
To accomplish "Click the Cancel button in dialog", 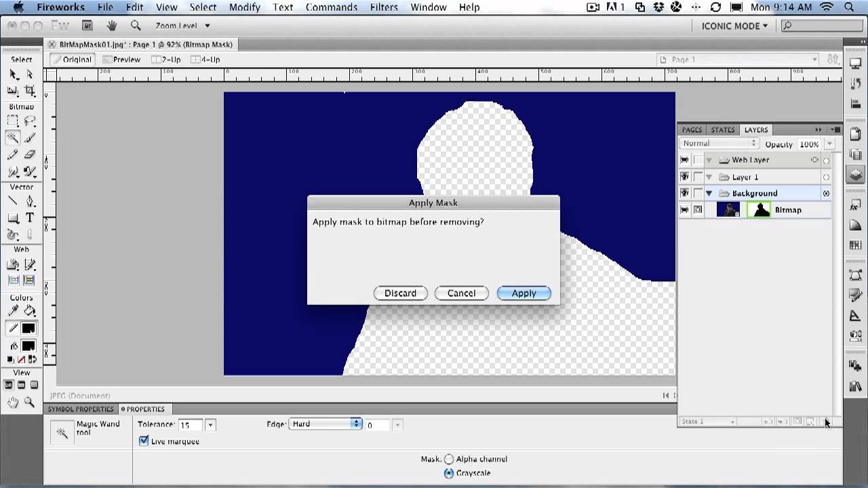I will point(461,293).
